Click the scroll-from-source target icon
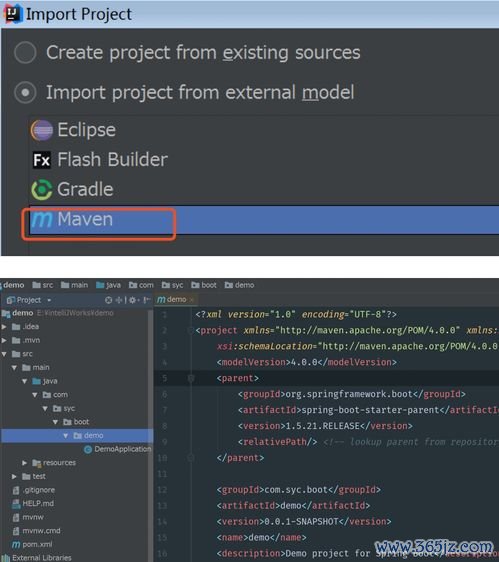Image resolution: width=499 pixels, height=562 pixels. (x=108, y=300)
